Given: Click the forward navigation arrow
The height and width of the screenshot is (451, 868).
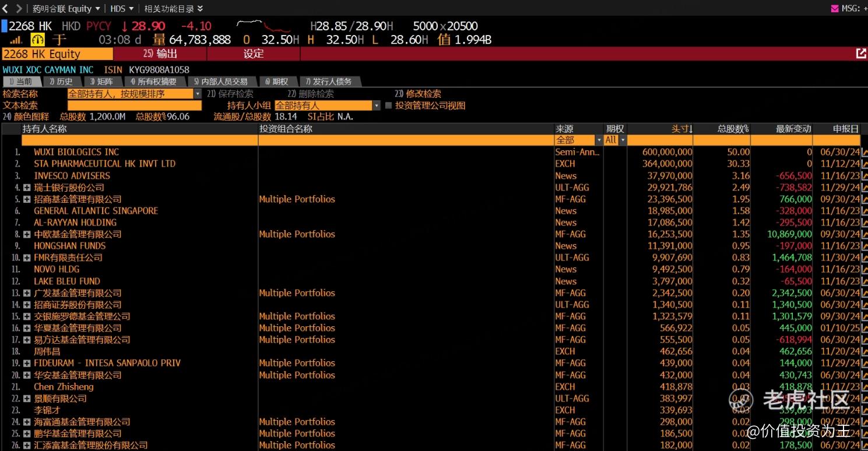Looking at the screenshot, I should click(19, 8).
